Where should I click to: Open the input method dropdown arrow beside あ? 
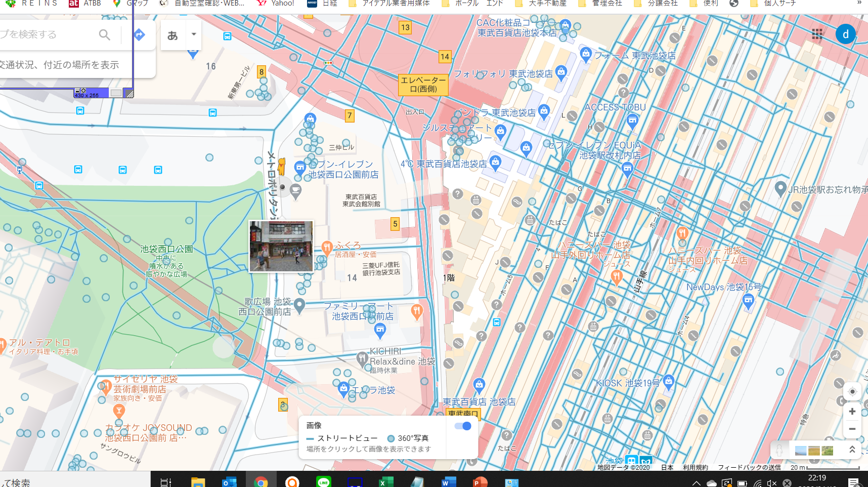194,34
